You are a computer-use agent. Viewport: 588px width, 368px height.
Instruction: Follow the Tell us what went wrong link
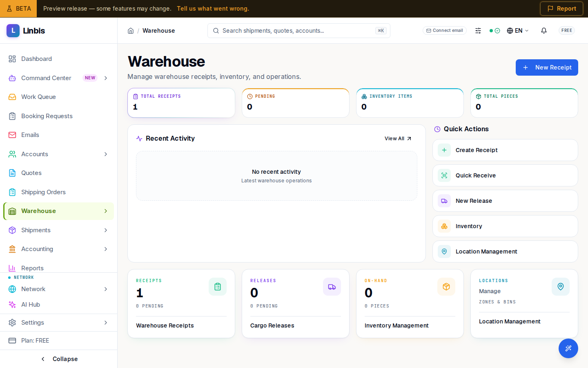point(213,9)
